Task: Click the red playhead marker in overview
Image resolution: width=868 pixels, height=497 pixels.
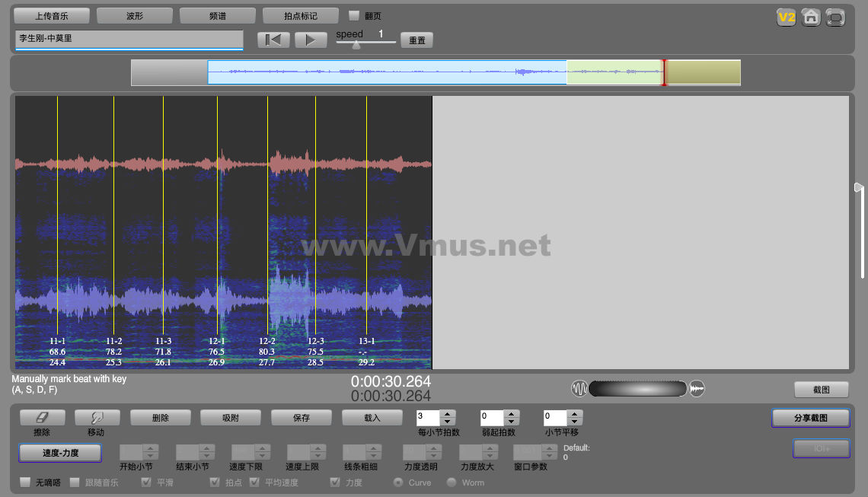Action: pos(664,72)
